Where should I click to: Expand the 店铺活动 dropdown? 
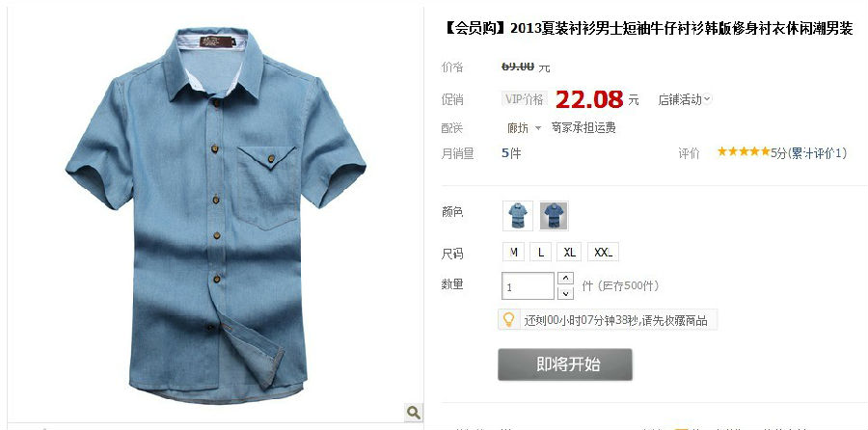(x=685, y=99)
